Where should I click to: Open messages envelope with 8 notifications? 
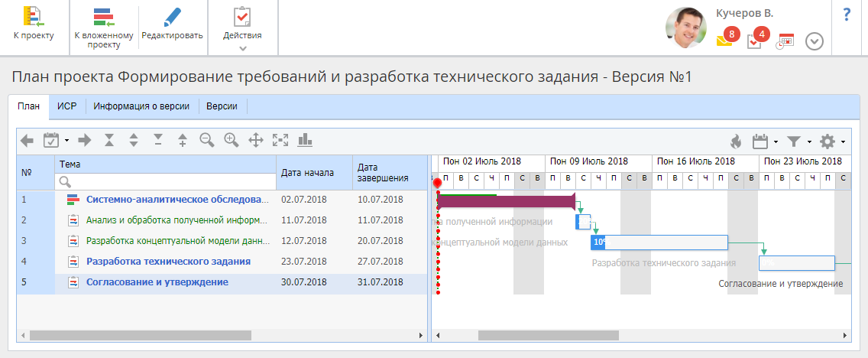click(724, 41)
